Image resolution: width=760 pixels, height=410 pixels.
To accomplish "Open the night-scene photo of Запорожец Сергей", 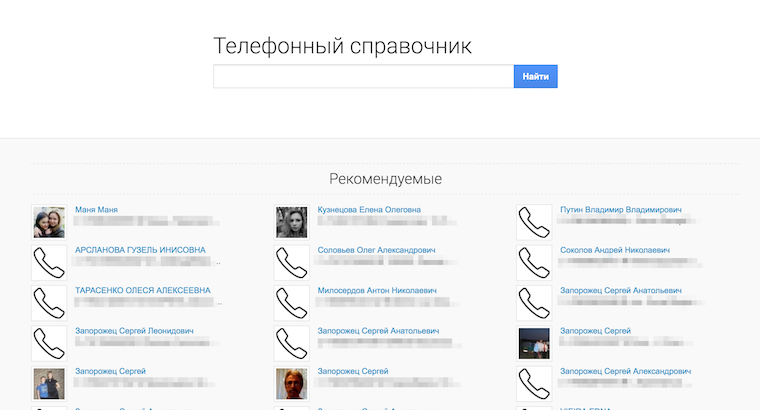I will [534, 343].
